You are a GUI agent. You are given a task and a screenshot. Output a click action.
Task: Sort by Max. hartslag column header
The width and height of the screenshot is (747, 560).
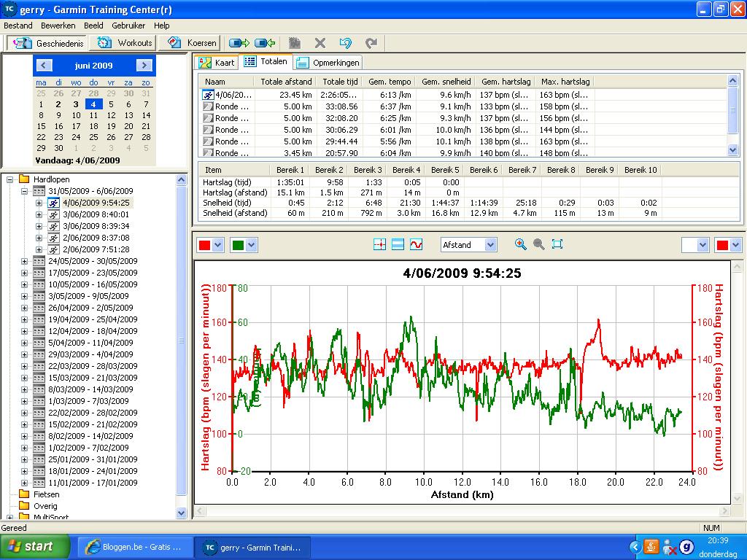coord(565,82)
